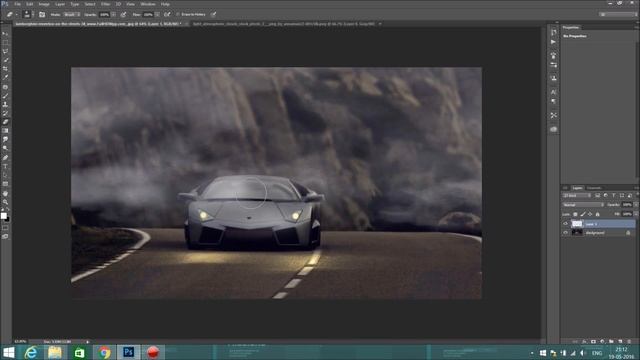
Task: Select the Horizontal Type tool
Action: (5, 167)
